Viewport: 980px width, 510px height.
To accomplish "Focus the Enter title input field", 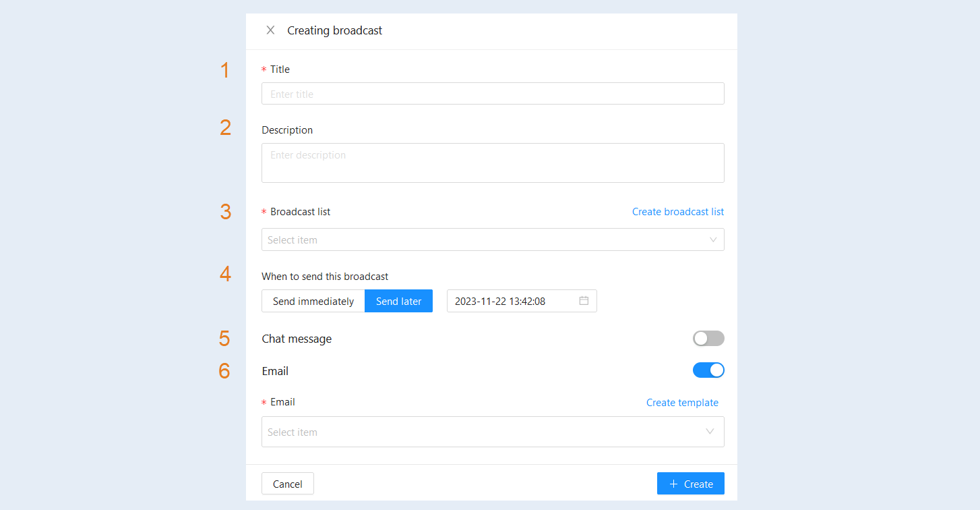I will 493,94.
